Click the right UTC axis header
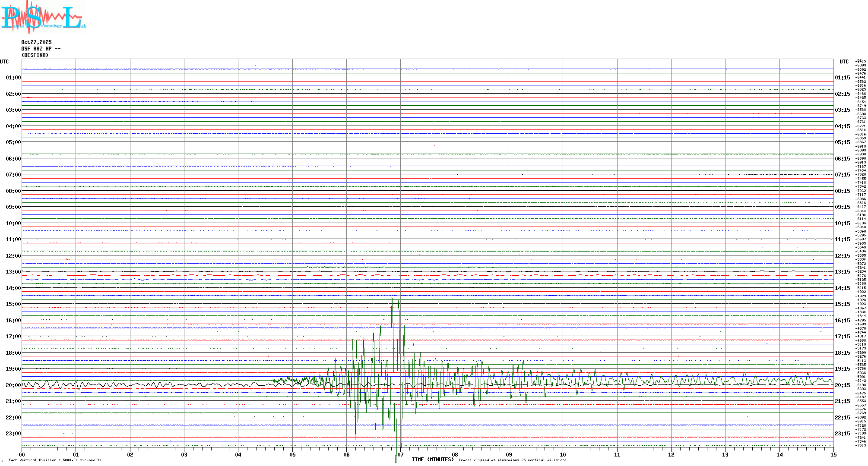Image resolution: width=868 pixels, height=466 pixels. point(844,62)
